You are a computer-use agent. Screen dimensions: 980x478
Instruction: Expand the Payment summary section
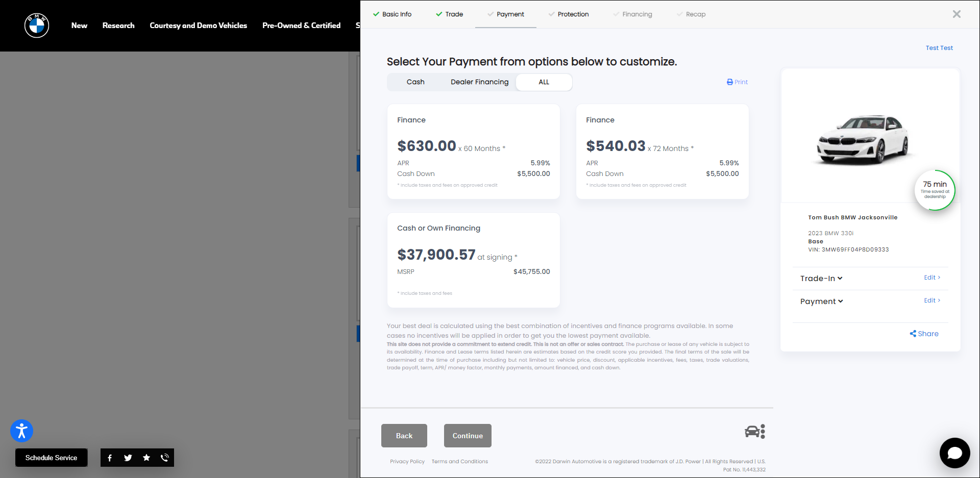pos(821,301)
